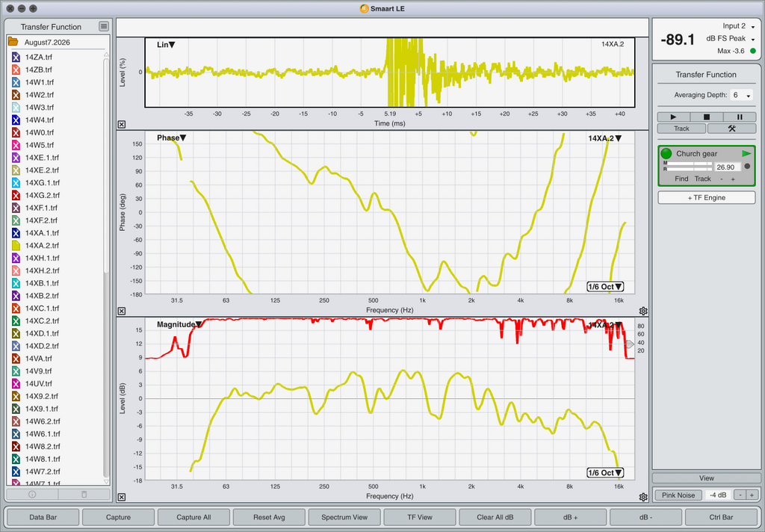Image resolution: width=765 pixels, height=532 pixels.
Task: Select the 14ZA.trf trace icon
Action: (x=16, y=57)
